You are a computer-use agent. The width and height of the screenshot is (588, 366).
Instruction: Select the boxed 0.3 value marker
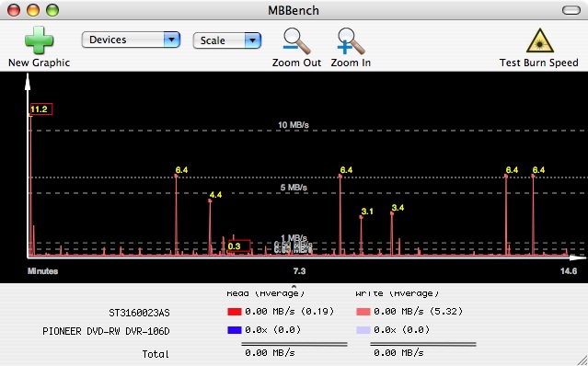pos(239,246)
